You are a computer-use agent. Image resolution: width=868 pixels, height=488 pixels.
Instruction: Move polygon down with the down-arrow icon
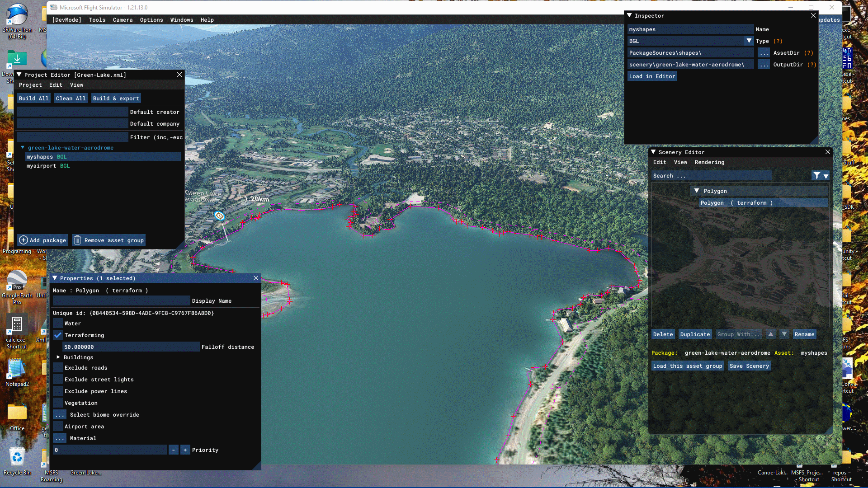pos(784,334)
